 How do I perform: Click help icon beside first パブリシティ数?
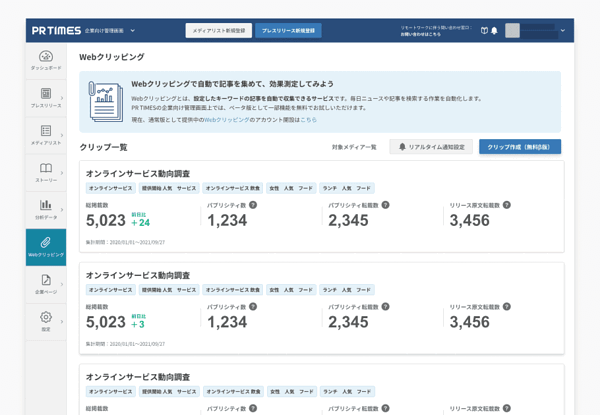[253, 205]
